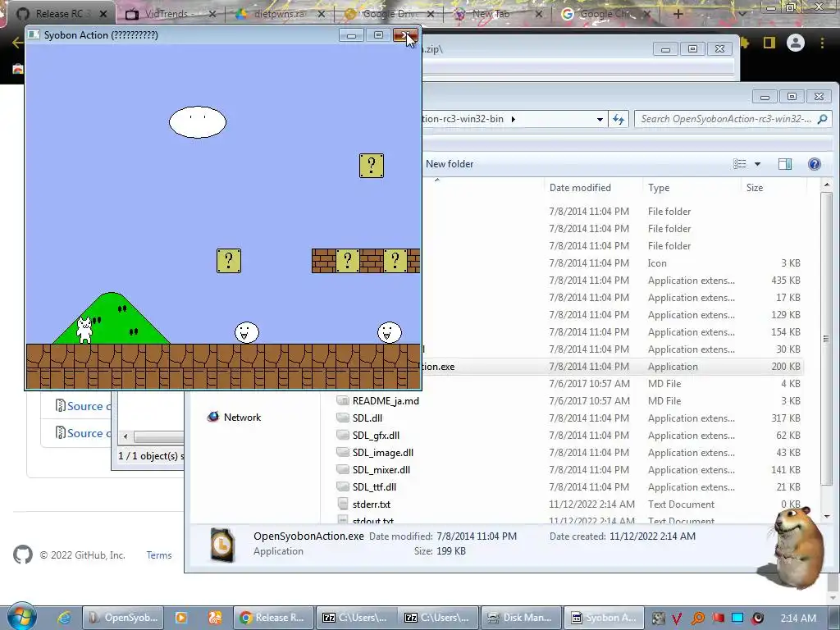This screenshot has width=840, height=630.
Task: Open the first 7-Zip C:\Users taskbar window
Action: [x=356, y=618]
